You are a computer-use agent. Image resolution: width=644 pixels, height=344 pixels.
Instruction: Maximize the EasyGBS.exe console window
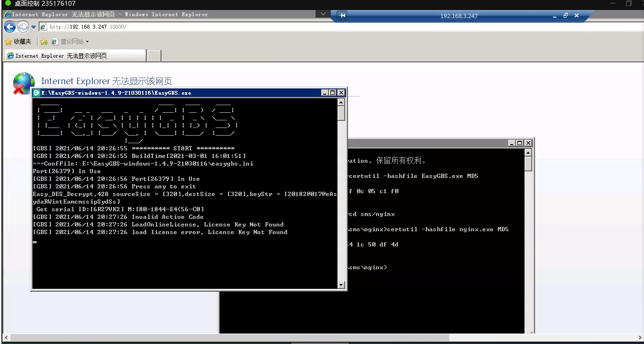point(332,93)
